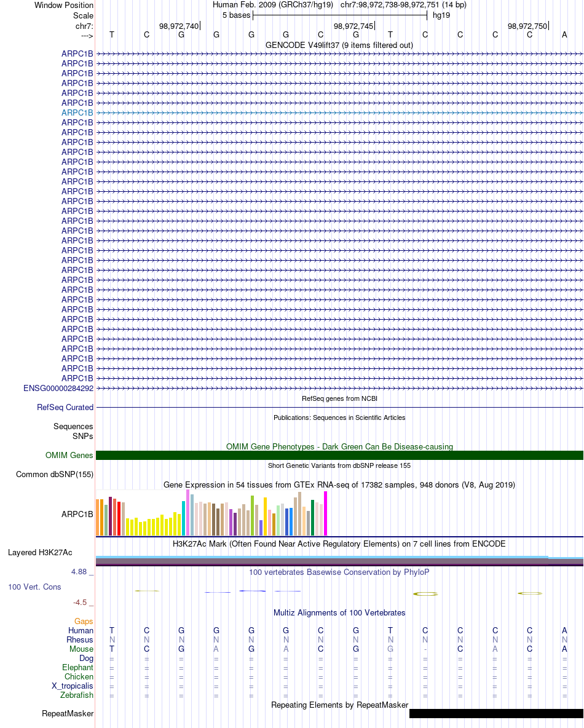Click the Zebrafish alignment row label

click(x=77, y=695)
